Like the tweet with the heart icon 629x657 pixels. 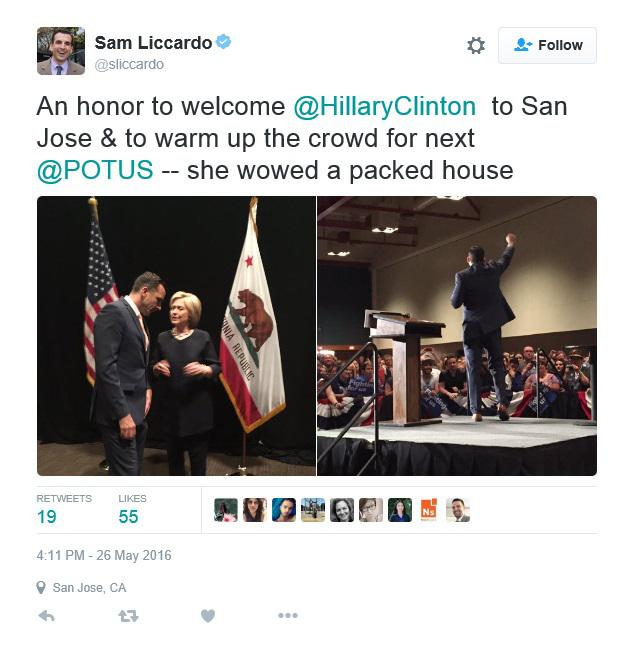coord(208,616)
